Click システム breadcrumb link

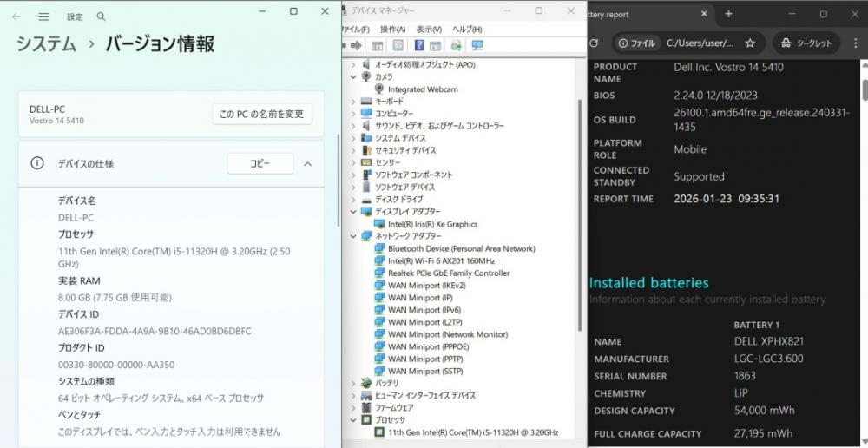pyautogui.click(x=46, y=43)
